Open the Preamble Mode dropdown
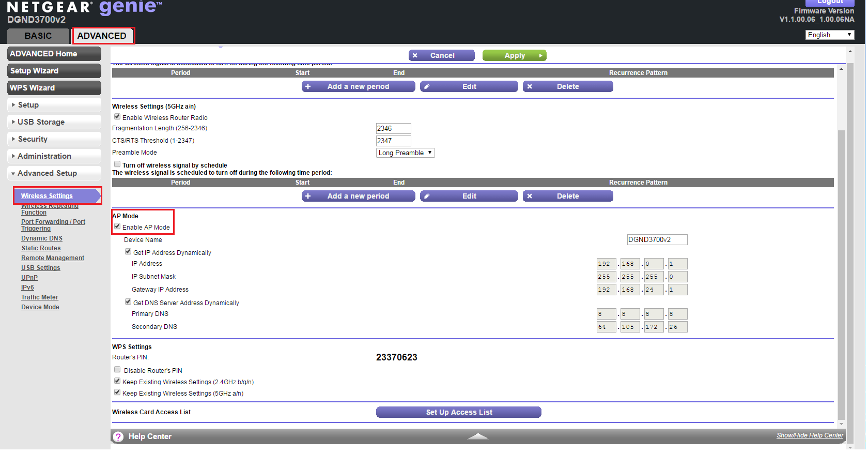868x453 pixels. (405, 153)
